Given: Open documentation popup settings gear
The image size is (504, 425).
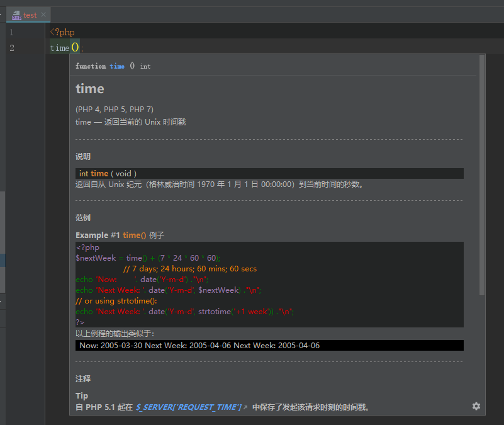Looking at the screenshot, I should point(476,406).
